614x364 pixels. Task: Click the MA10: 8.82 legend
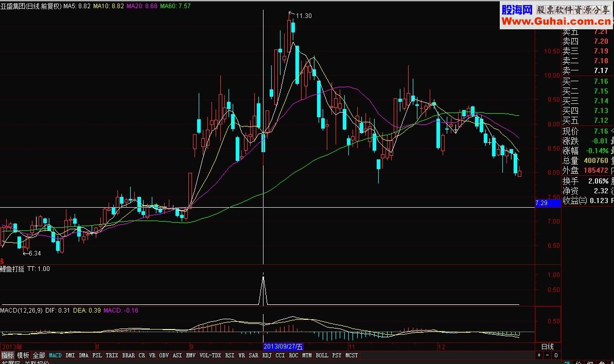[109, 6]
